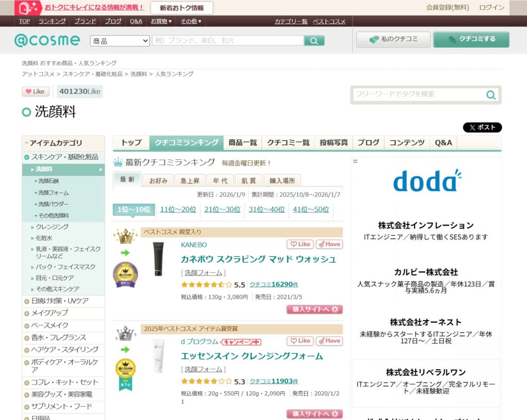Click the d Program product thumbnail image
527x420 pixels.
[158, 356]
